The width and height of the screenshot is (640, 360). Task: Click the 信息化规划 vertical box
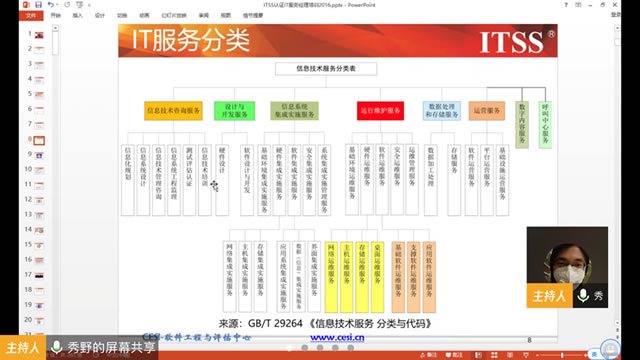(x=128, y=180)
